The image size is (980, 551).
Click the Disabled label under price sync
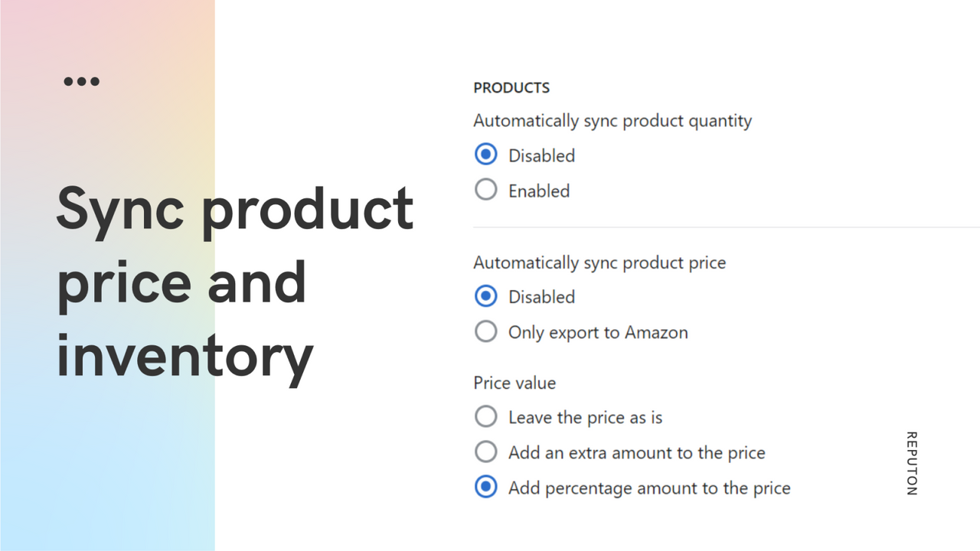pos(541,296)
